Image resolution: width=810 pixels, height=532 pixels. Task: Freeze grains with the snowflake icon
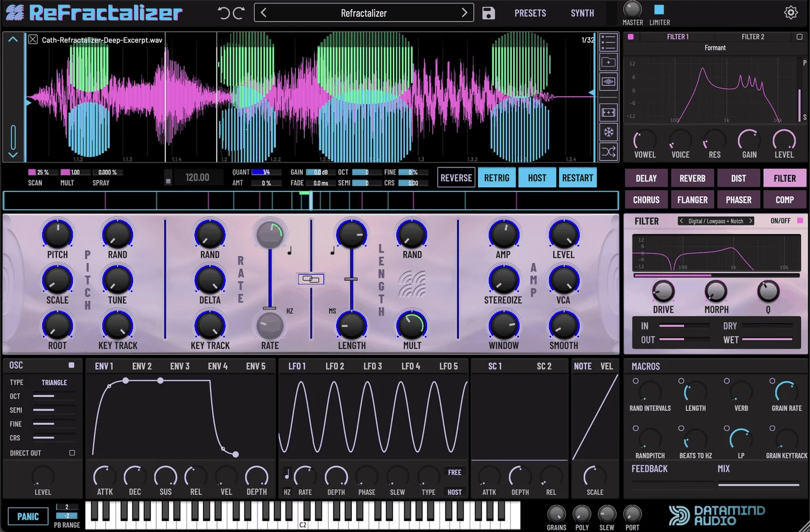click(x=609, y=132)
